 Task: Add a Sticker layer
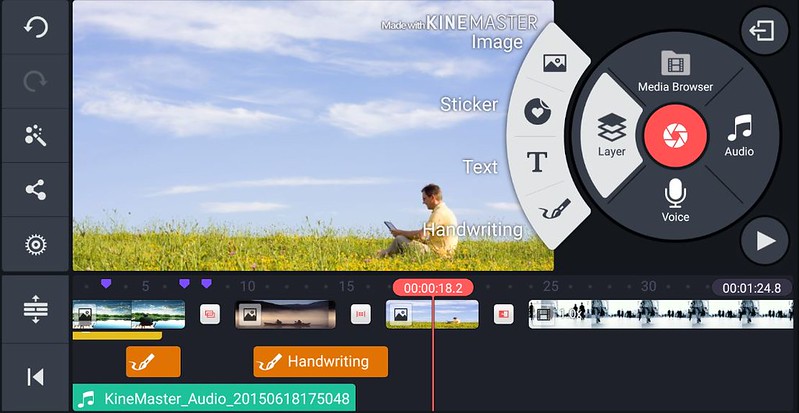[539, 110]
